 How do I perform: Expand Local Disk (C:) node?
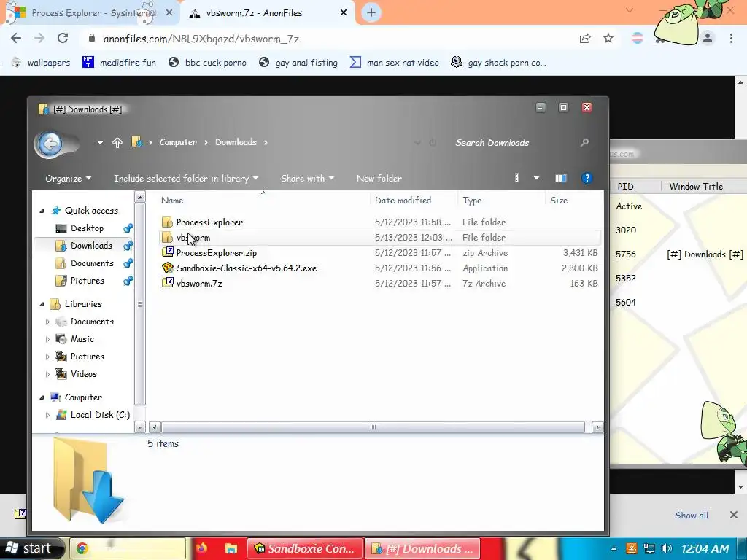47,415
